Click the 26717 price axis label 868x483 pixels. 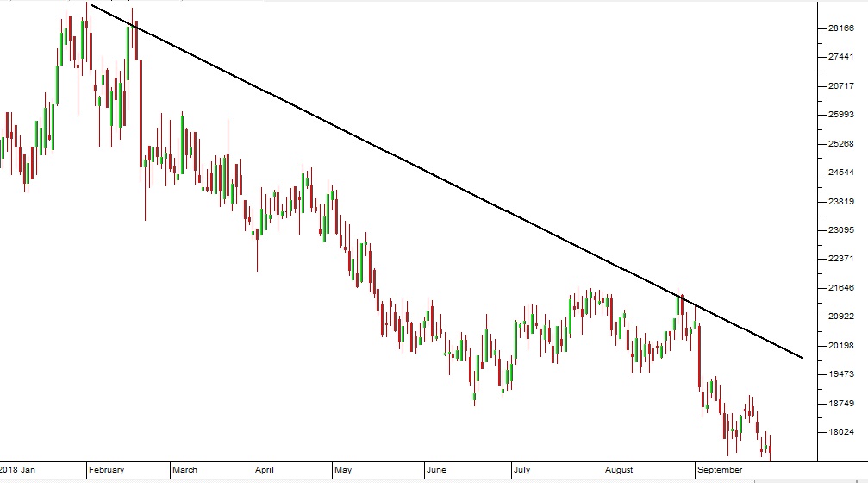coord(841,86)
